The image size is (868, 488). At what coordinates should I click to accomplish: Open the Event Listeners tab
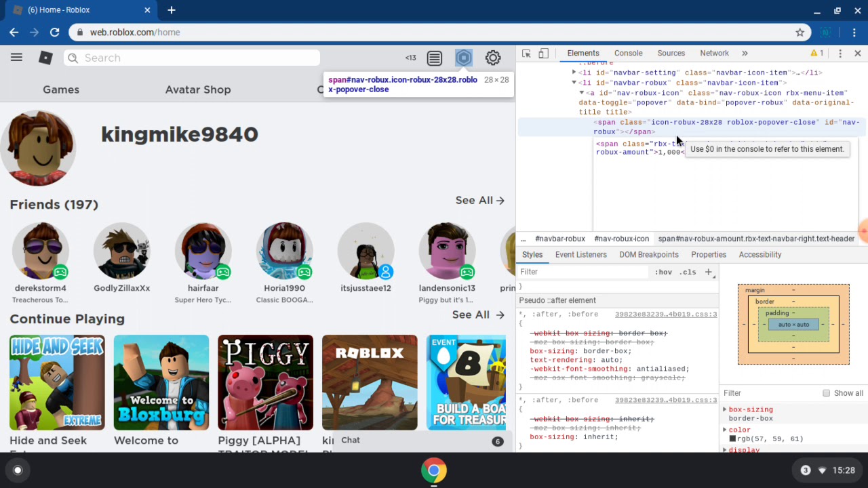[x=581, y=255]
